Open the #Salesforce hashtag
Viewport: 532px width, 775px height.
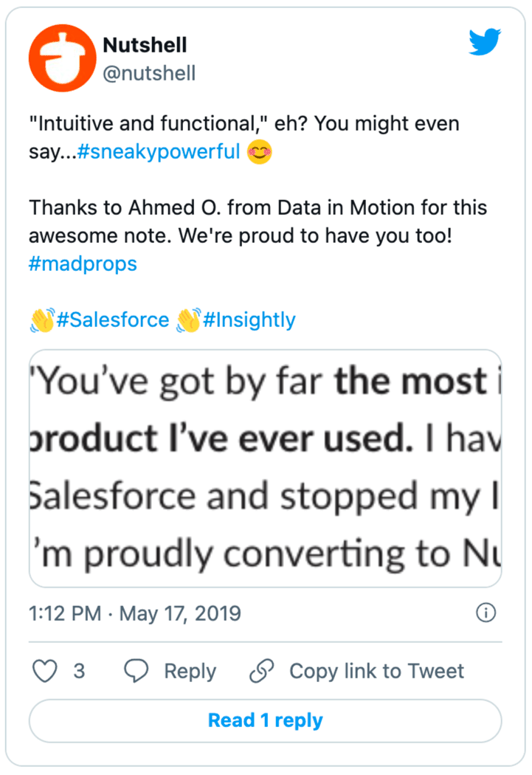coord(112,320)
